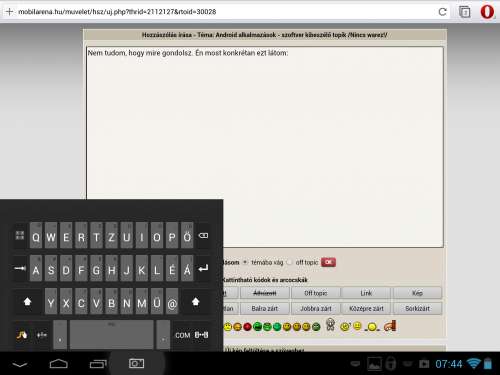Tap the left Shift arrow key

coord(27,302)
